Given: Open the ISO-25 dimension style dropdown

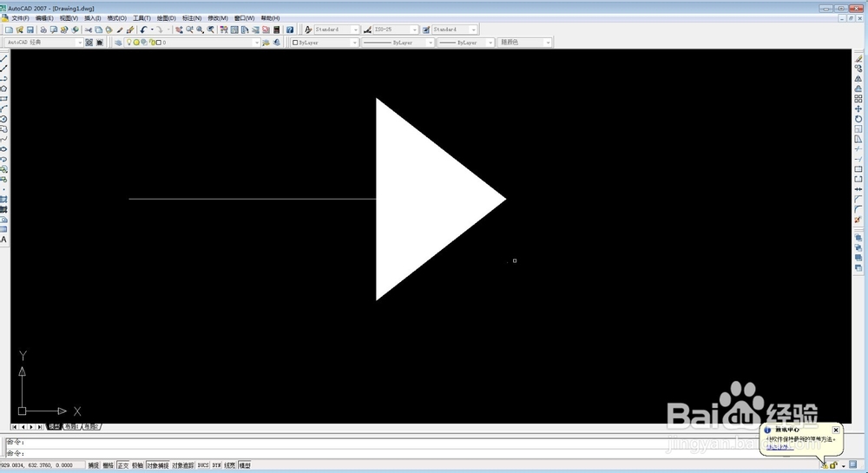Looking at the screenshot, I should point(396,30).
